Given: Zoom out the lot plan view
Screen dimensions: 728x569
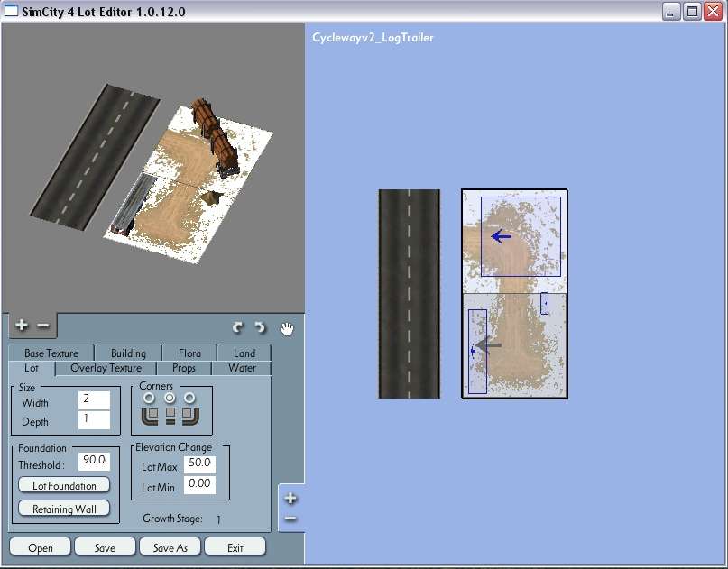Looking at the screenshot, I should tap(290, 518).
